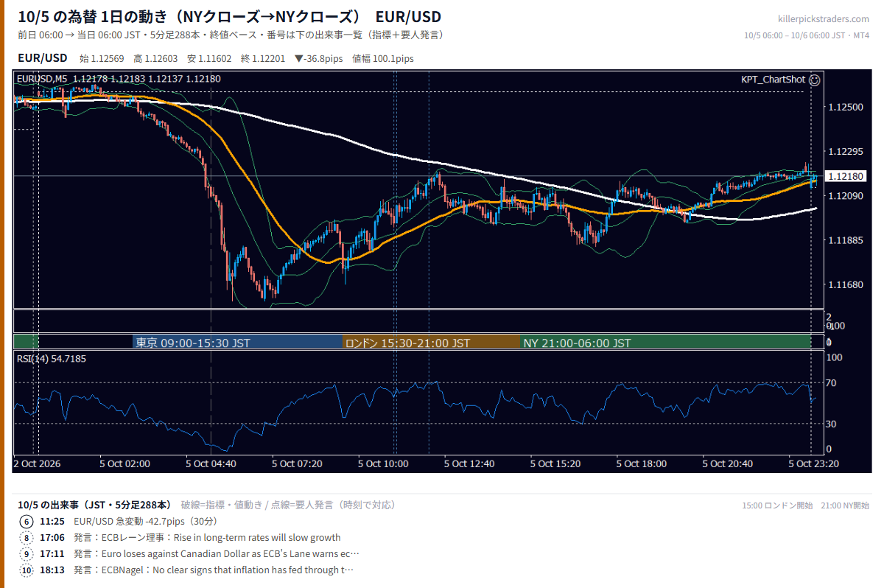Click the 値幅 100.1pips range value
The height and width of the screenshot is (588, 884).
(383, 59)
